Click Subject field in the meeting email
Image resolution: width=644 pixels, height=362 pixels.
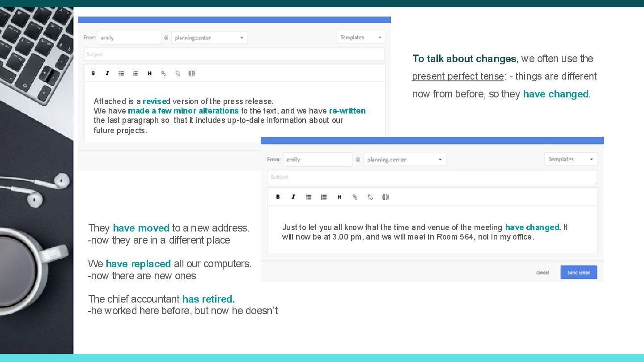432,177
